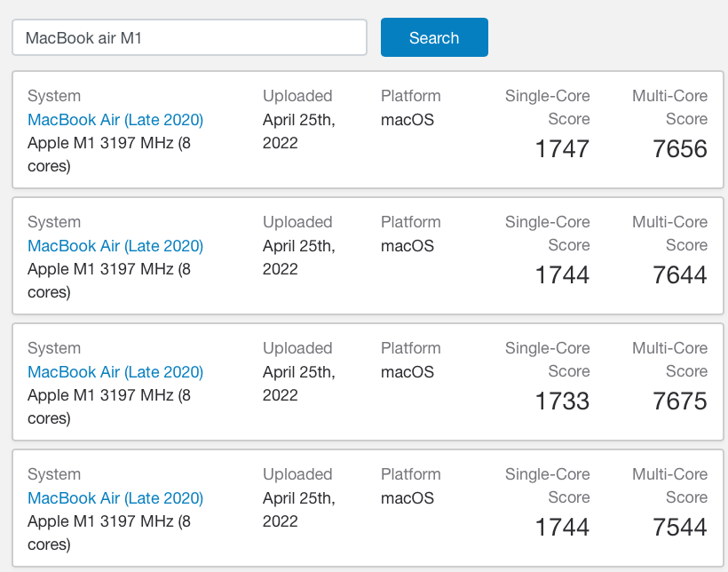The image size is (728, 572).
Task: Click the single-core score 1747
Action: tap(562, 148)
